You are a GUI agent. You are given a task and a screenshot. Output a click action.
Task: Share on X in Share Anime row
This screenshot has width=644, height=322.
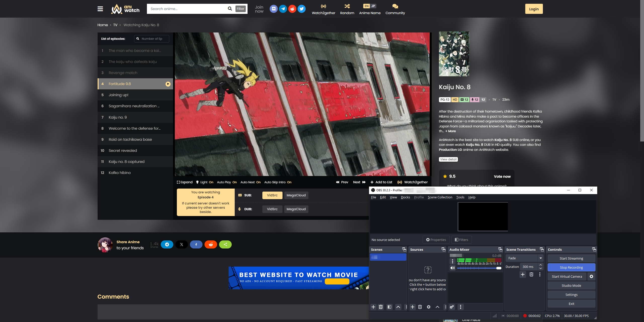(182, 244)
